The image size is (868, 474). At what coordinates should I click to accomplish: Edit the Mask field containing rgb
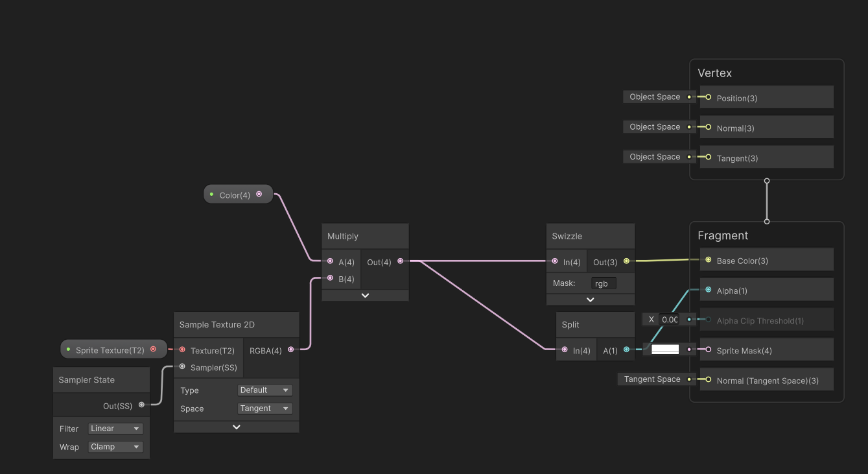[602, 283]
